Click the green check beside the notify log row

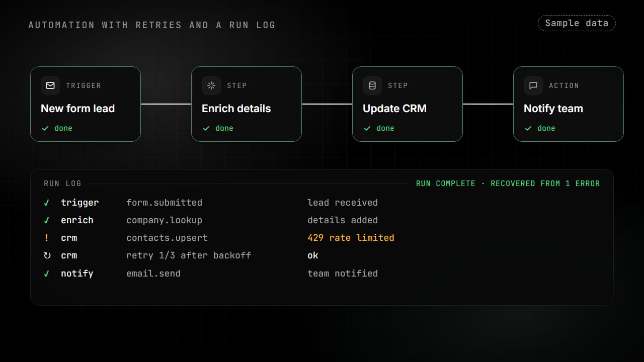(47, 274)
